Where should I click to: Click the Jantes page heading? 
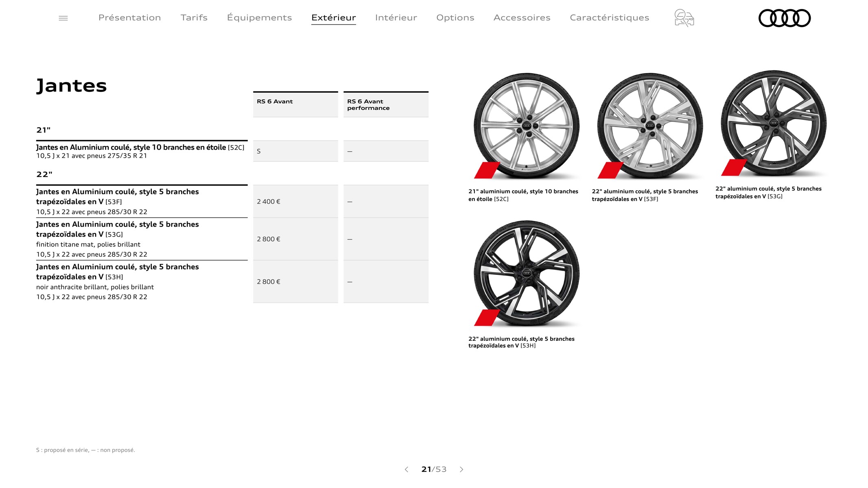[72, 85]
